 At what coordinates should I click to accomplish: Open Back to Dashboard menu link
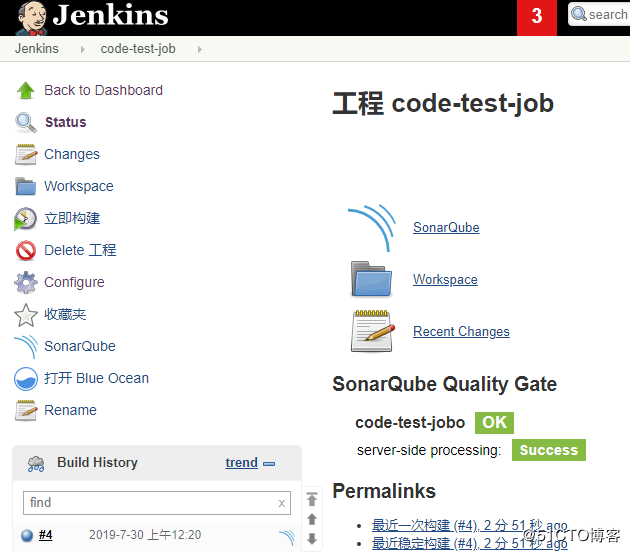coord(103,90)
